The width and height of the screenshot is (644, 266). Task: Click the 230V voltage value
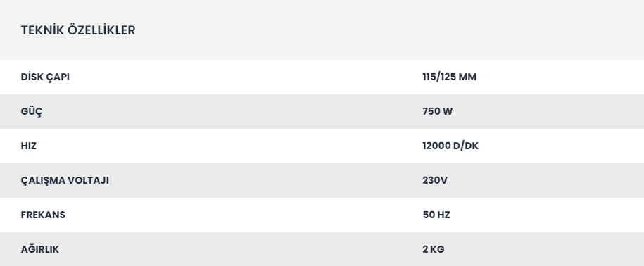coord(435,181)
